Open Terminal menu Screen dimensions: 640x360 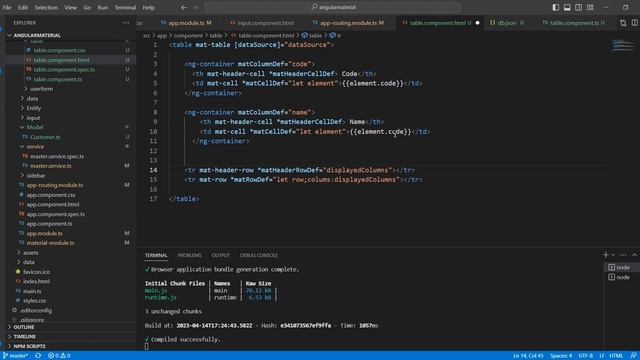pos(125,7)
